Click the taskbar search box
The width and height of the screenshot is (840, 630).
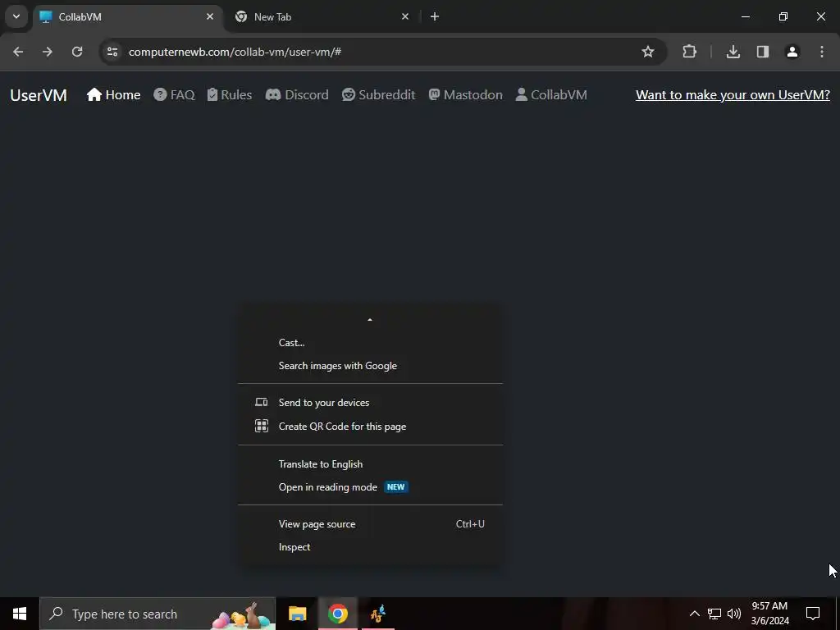pos(157,614)
